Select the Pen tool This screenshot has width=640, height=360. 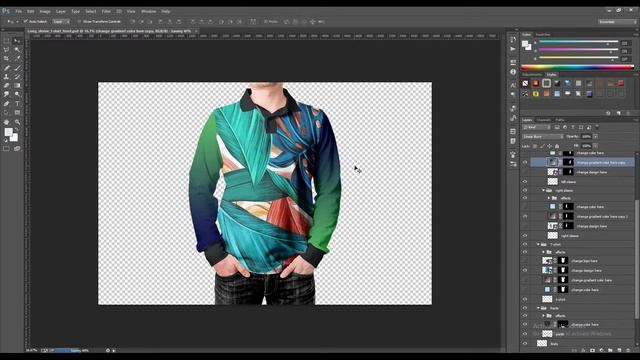7,104
